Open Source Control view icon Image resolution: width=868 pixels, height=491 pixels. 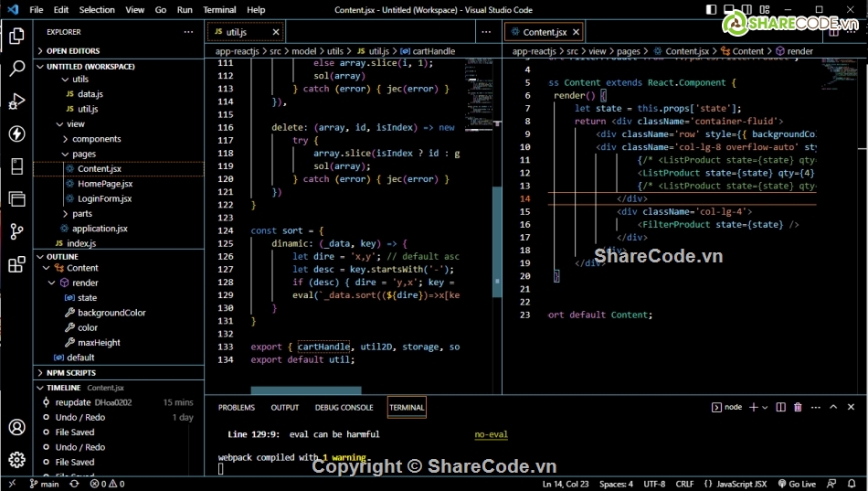[16, 231]
